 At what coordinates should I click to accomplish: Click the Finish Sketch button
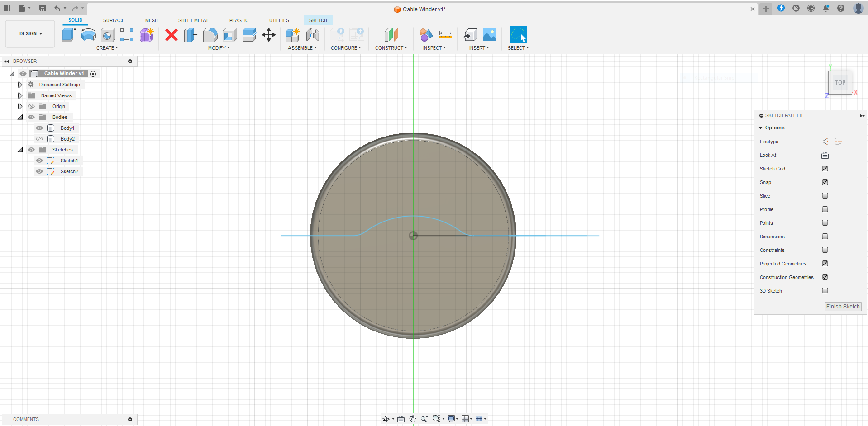pyautogui.click(x=843, y=307)
